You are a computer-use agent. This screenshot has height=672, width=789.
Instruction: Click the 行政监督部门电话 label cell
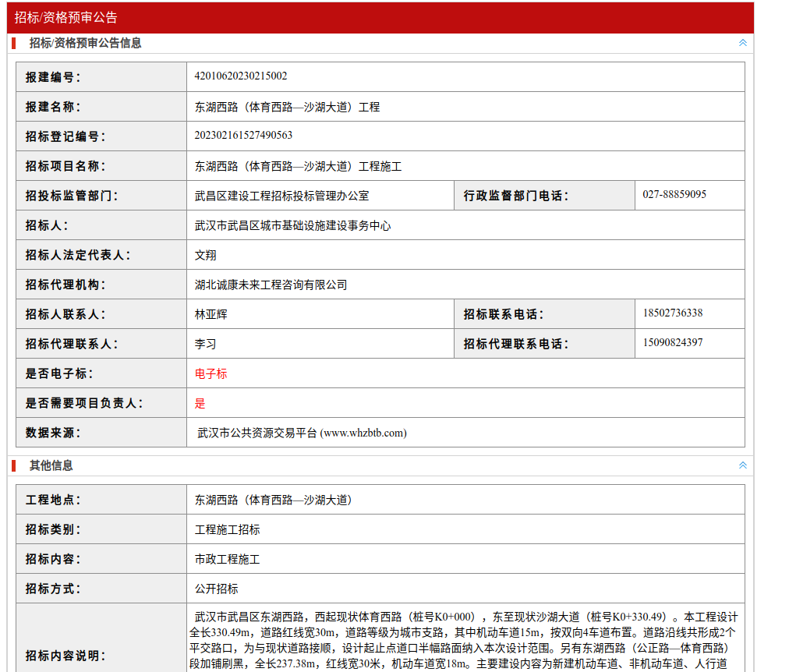click(x=544, y=196)
